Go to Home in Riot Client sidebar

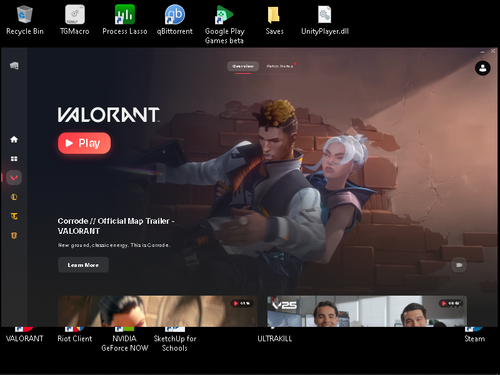click(x=14, y=139)
